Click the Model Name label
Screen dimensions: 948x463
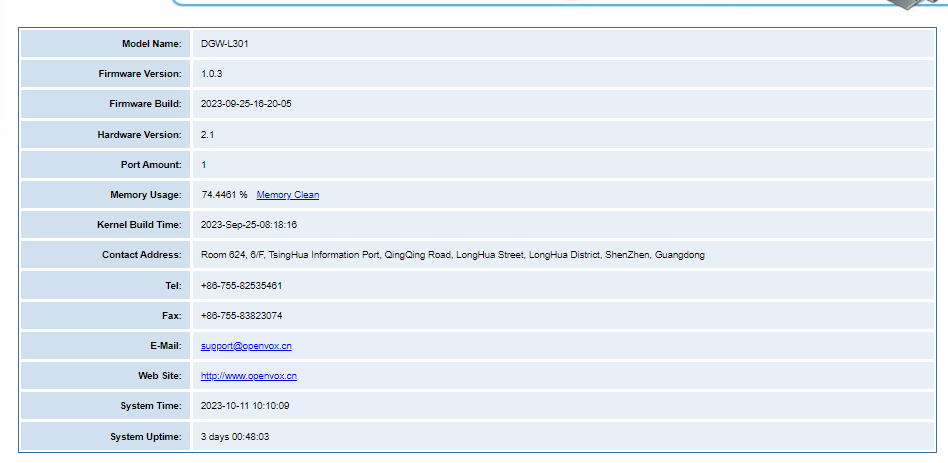coord(152,44)
